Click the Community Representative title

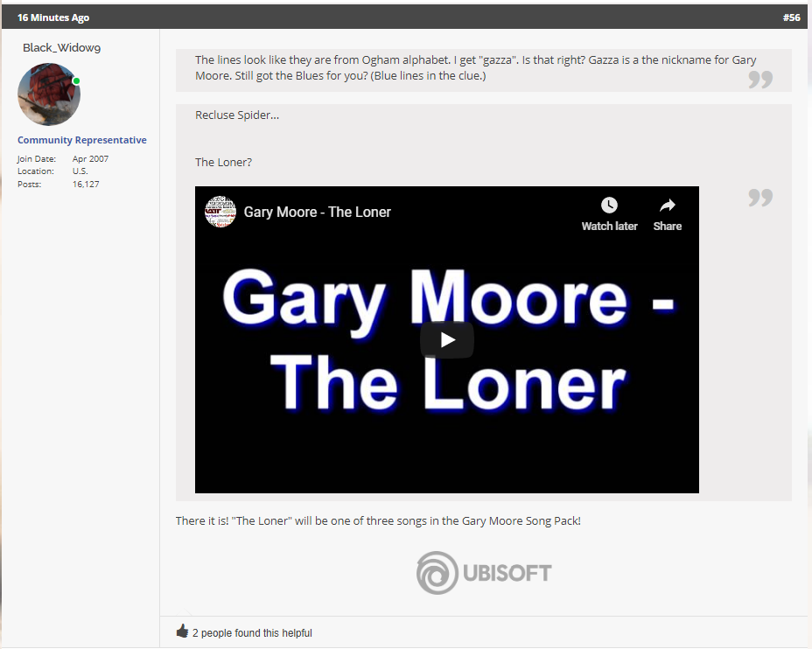(82, 140)
